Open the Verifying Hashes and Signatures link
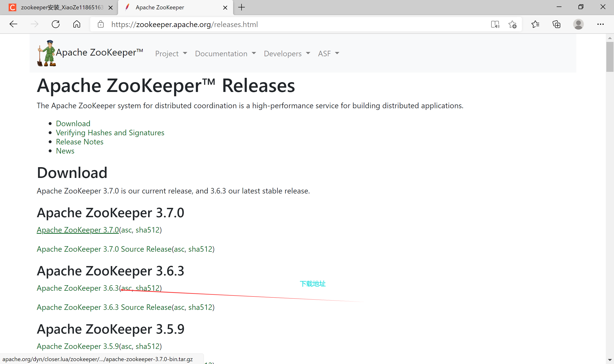 point(110,133)
